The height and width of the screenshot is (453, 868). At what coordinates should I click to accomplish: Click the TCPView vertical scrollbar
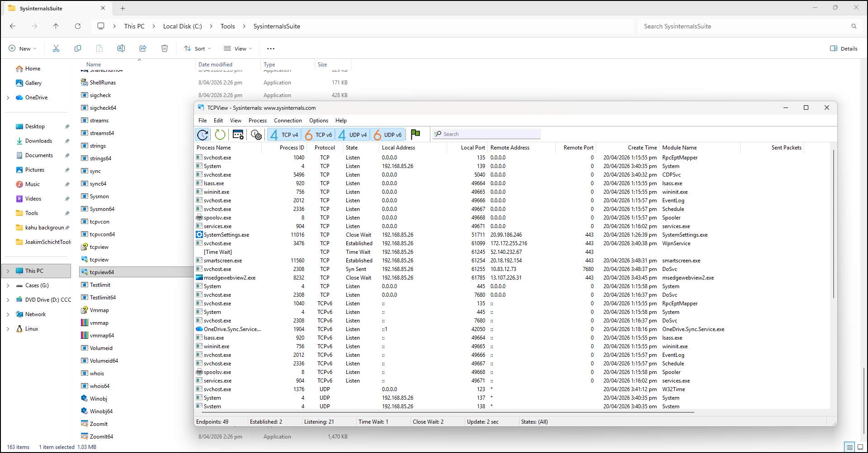point(833,224)
